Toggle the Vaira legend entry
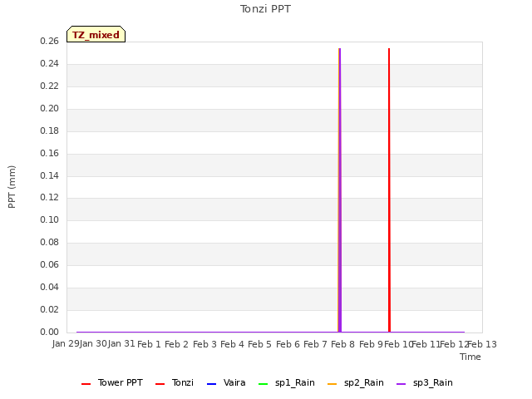 [x=226, y=383]
